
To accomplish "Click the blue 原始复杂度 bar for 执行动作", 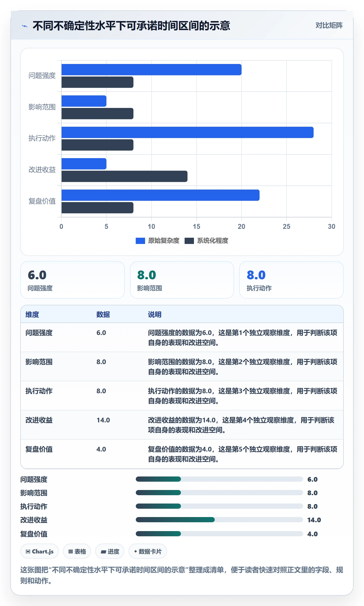I will coord(187,132).
